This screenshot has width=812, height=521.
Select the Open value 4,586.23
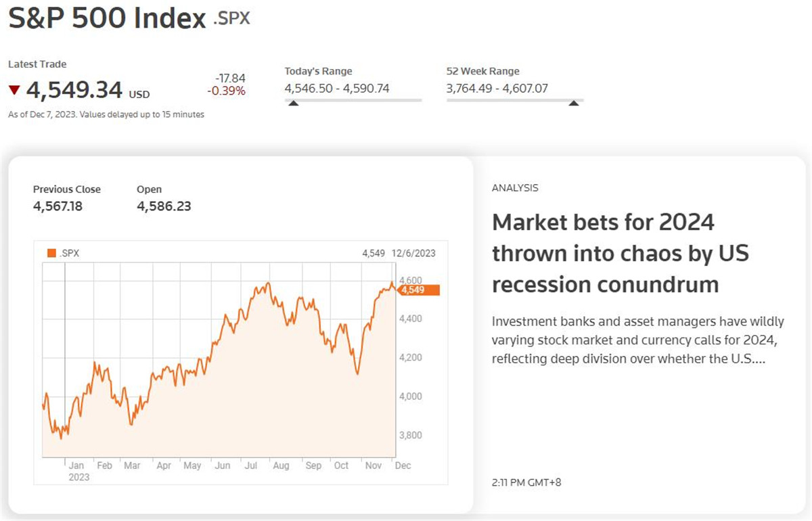(164, 206)
